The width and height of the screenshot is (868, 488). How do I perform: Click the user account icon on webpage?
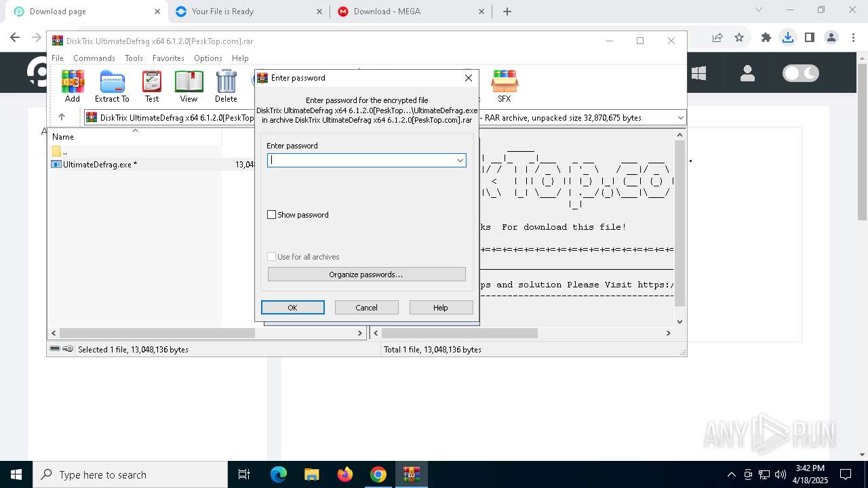[747, 73]
